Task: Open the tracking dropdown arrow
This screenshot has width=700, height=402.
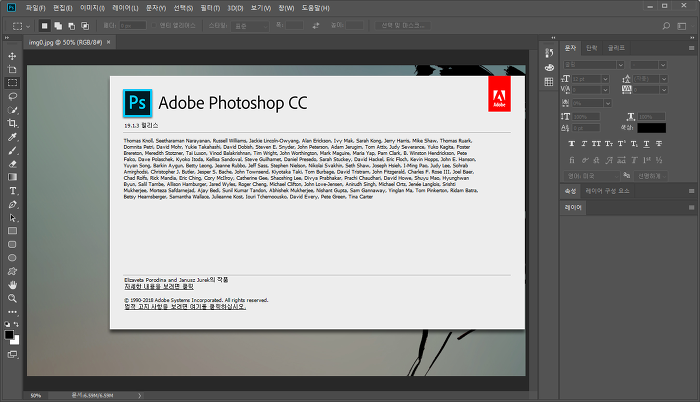Action: pyautogui.click(x=664, y=90)
